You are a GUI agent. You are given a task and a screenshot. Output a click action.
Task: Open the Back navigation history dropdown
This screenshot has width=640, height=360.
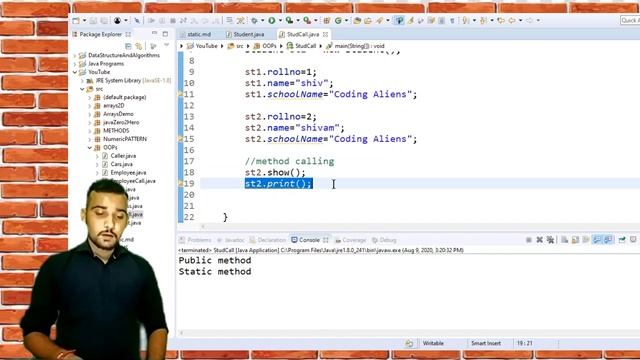click(520, 20)
